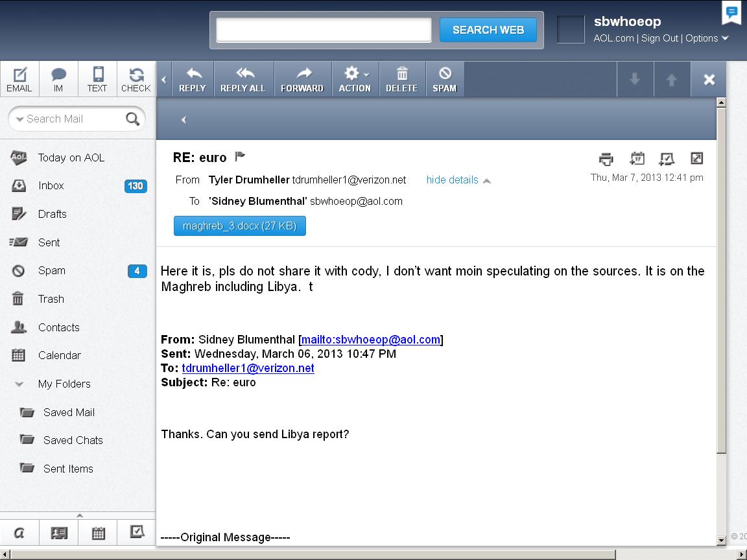Collapse the My Folders tree

tap(19, 384)
